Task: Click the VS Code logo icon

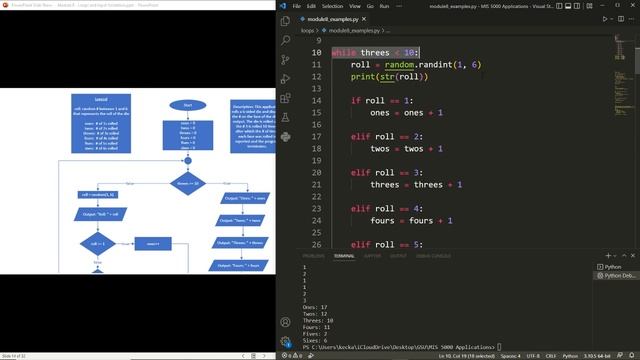Action: pos(283,6)
